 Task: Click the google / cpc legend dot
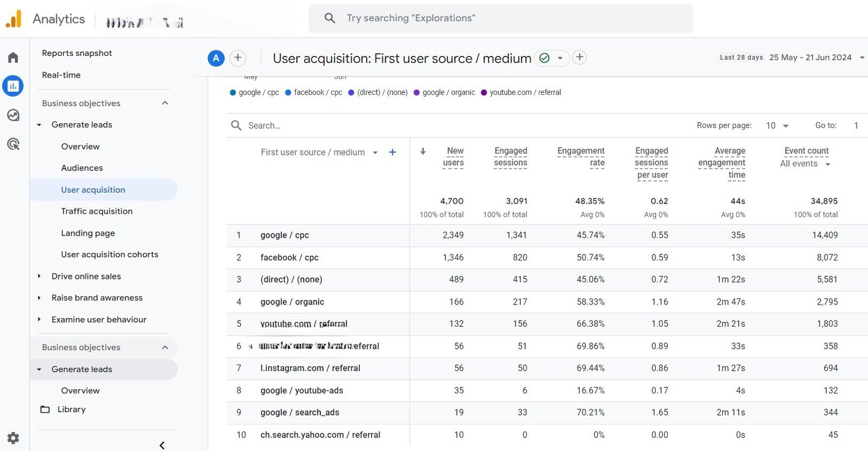[x=233, y=93]
